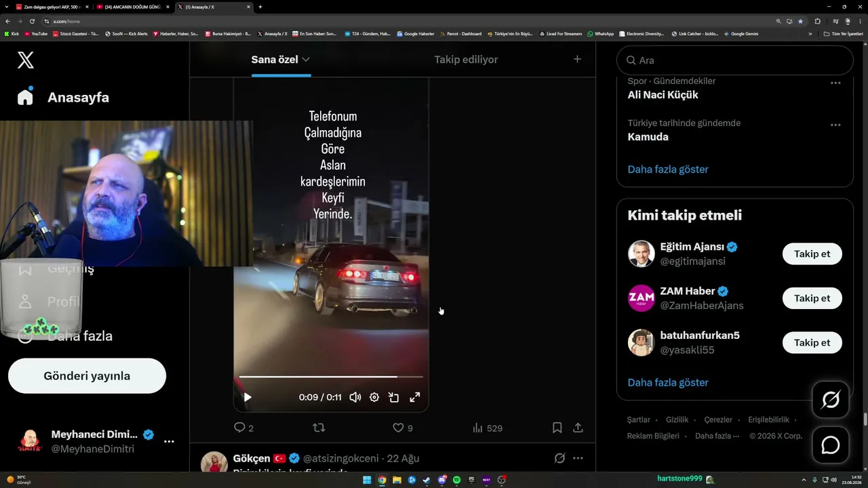
Task: Open the Şartlar footer link
Action: 639,420
